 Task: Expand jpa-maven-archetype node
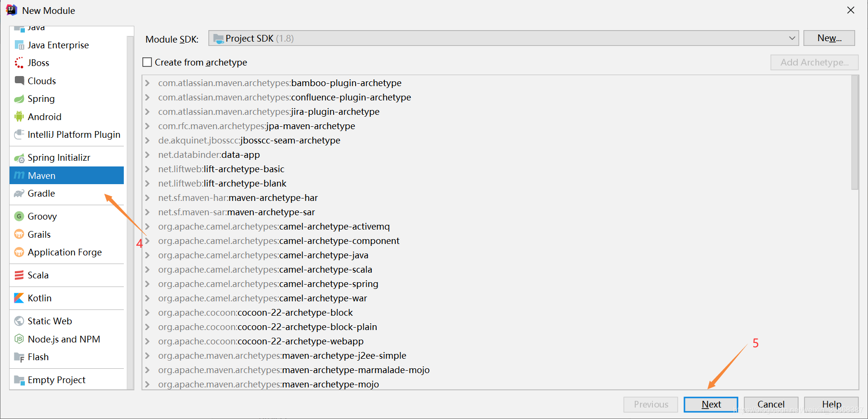point(148,126)
